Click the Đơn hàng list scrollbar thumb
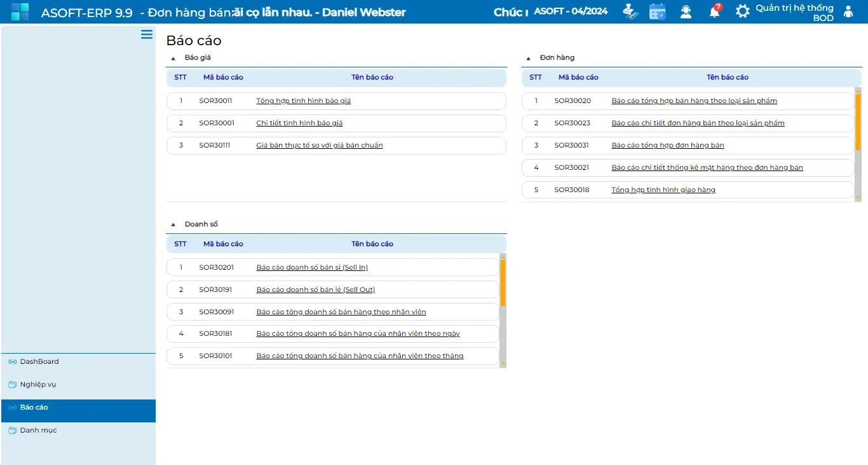Image resolution: width=868 pixels, height=465 pixels. tap(858, 121)
